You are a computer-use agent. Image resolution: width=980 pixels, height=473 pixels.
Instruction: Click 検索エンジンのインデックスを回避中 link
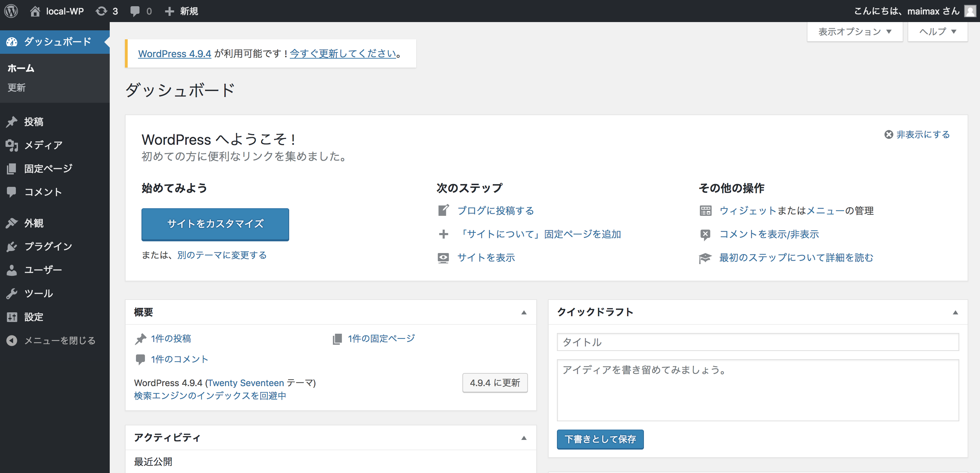pyautogui.click(x=210, y=396)
